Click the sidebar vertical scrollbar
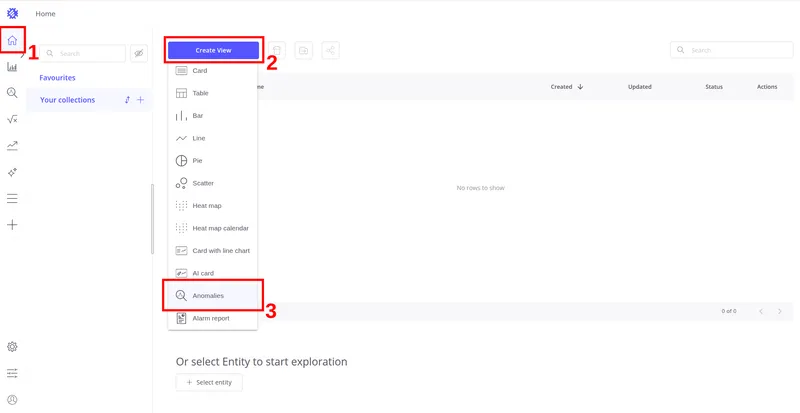The image size is (800, 413). click(152, 218)
